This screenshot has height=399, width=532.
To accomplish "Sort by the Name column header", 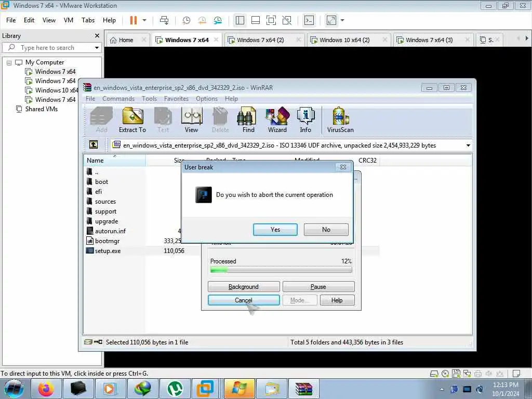I will tap(115, 161).
